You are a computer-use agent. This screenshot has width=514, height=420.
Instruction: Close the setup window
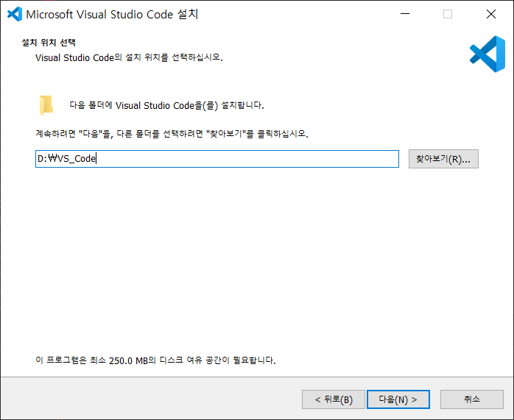point(490,14)
